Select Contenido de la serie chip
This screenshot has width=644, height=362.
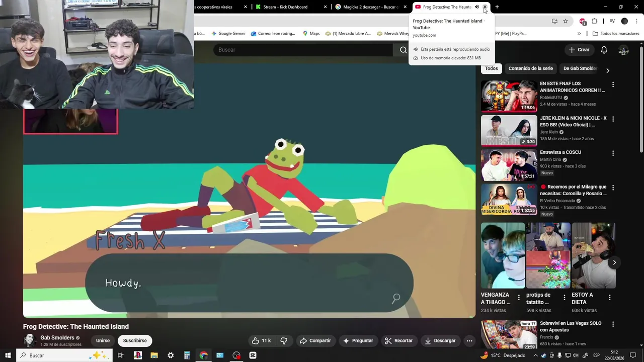pyautogui.click(x=530, y=68)
